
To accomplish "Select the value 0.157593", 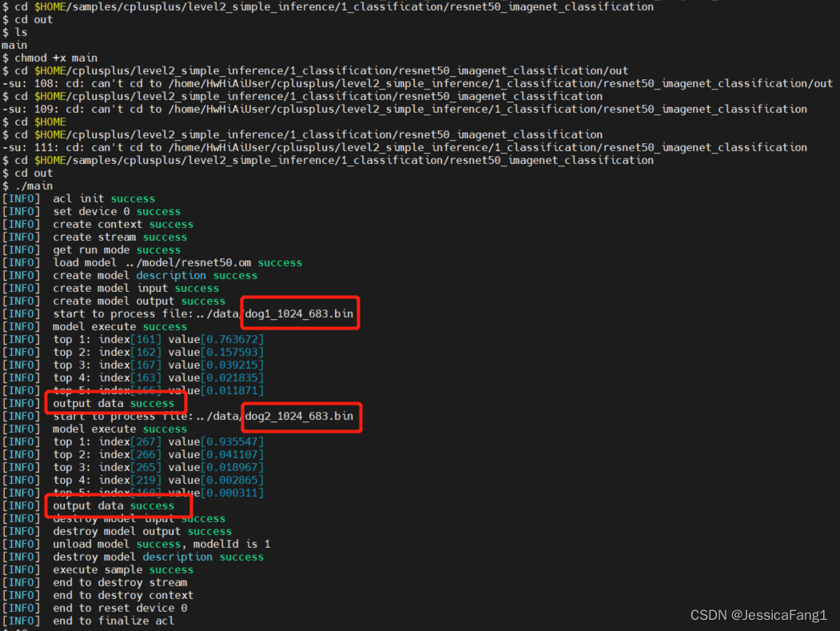I will pyautogui.click(x=233, y=352).
